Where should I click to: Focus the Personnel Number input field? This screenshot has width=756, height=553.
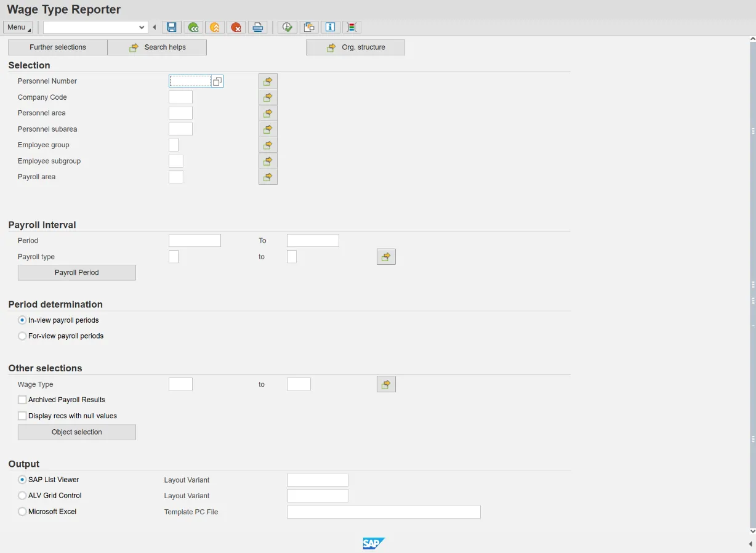190,81
